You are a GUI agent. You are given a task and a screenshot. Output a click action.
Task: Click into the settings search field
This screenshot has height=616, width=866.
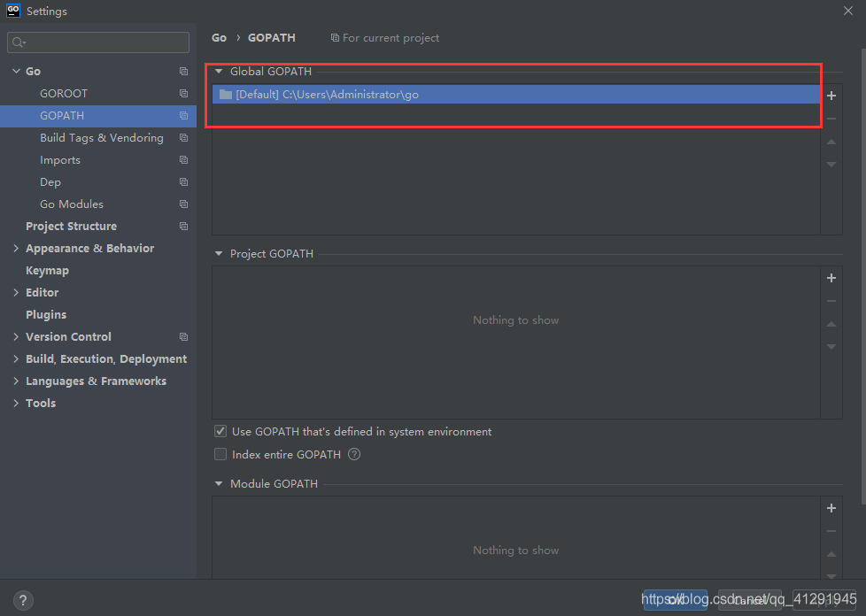tap(98, 42)
